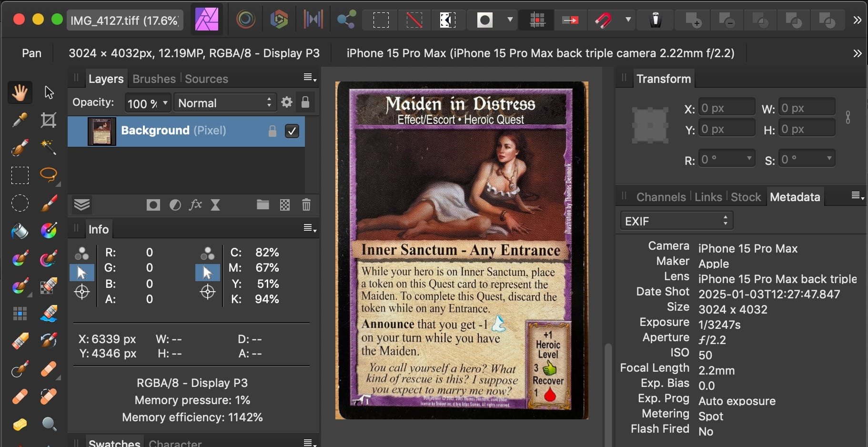Image resolution: width=868 pixels, height=447 pixels.
Task: Click the Add boolean operation icon
Action: [x=693, y=20]
